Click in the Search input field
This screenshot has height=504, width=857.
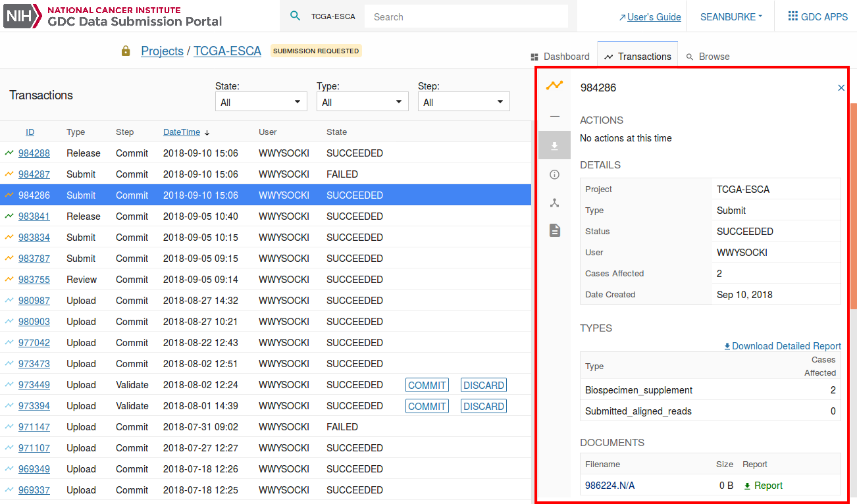point(466,17)
